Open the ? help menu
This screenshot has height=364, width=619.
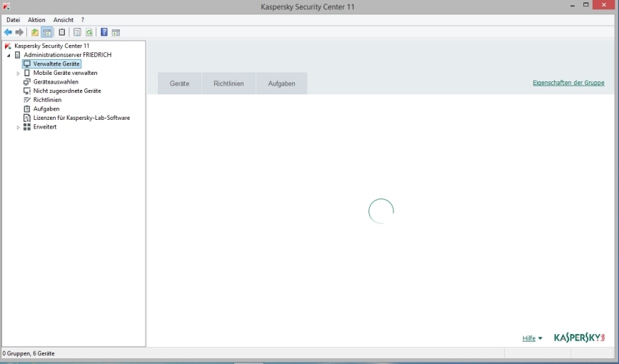83,20
